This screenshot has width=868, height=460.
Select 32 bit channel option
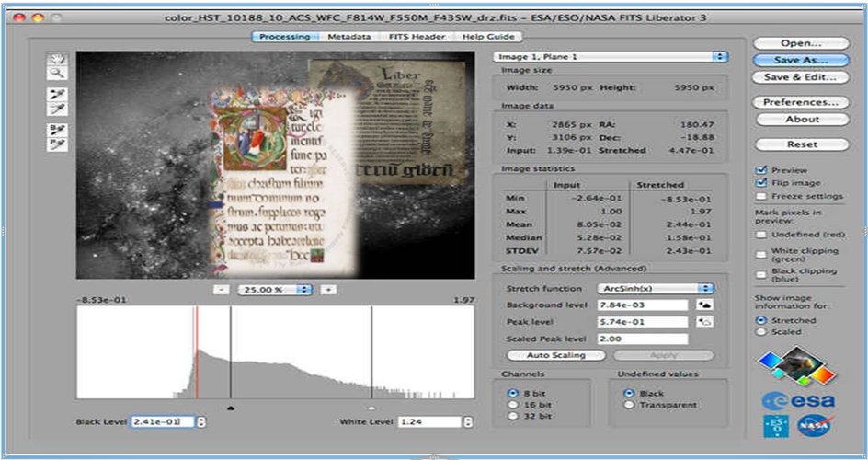[512, 416]
